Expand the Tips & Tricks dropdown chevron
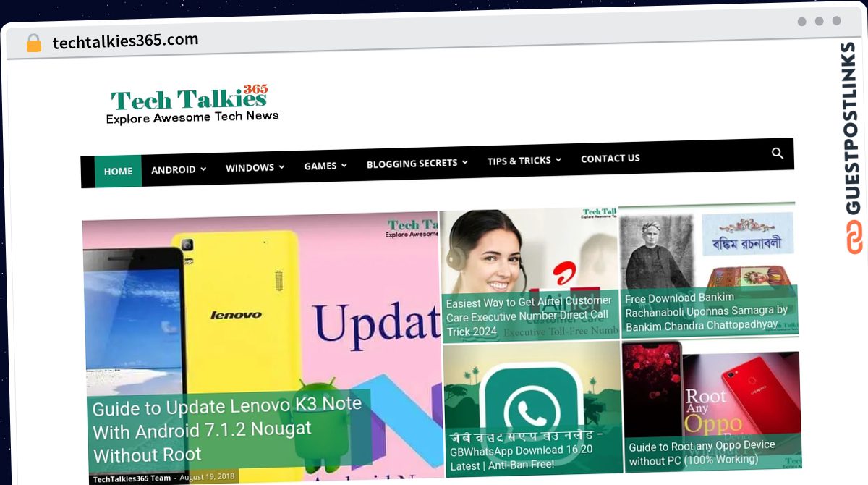 [x=558, y=160]
